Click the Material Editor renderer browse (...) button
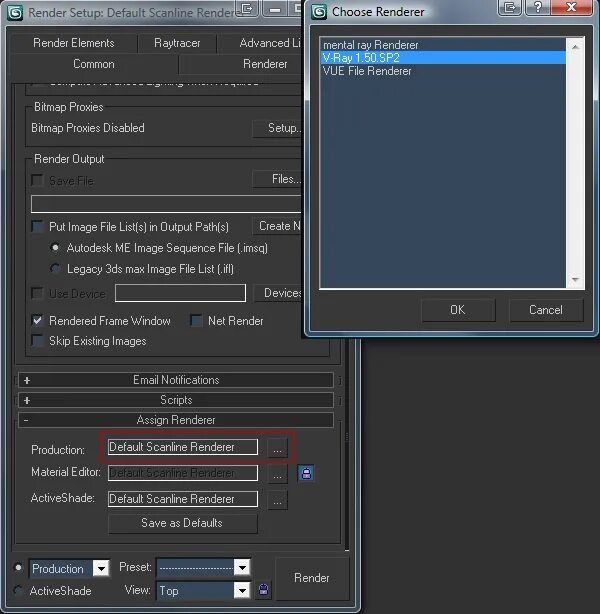The height and width of the screenshot is (614, 600). (x=277, y=473)
